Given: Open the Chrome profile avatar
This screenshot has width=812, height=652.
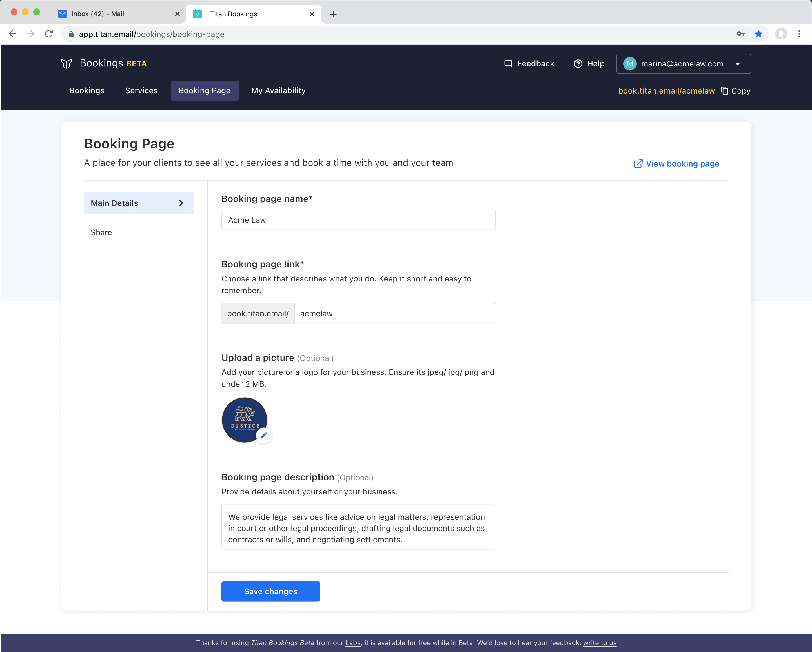Looking at the screenshot, I should (781, 34).
